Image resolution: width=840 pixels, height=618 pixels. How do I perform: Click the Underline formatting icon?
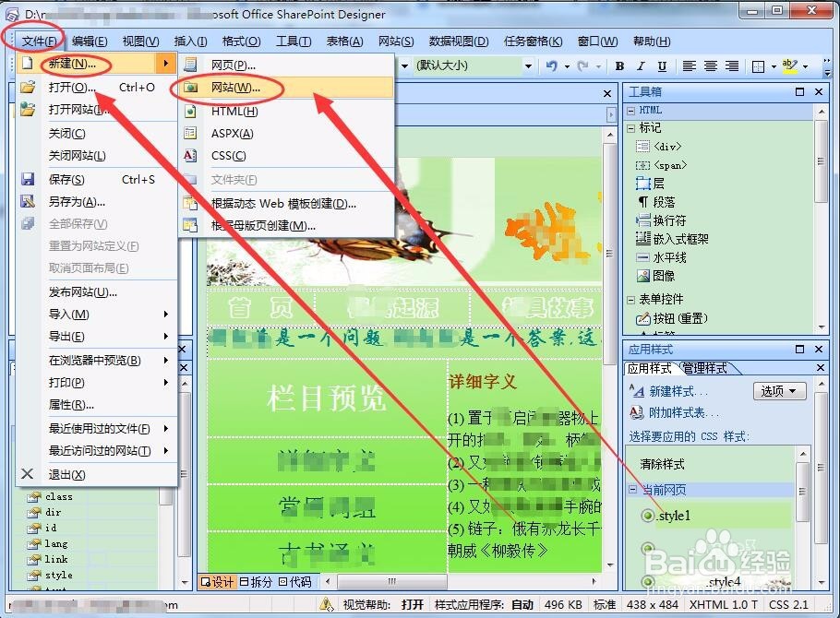662,65
